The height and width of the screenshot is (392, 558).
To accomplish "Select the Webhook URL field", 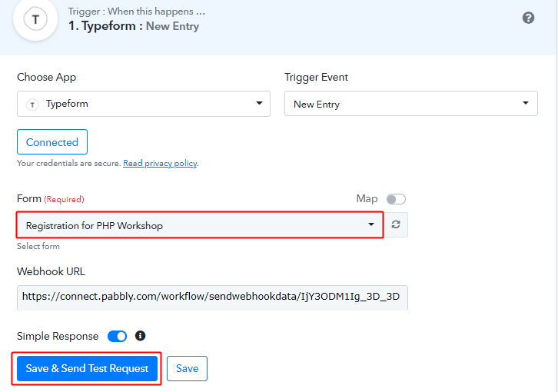I will 212,297.
